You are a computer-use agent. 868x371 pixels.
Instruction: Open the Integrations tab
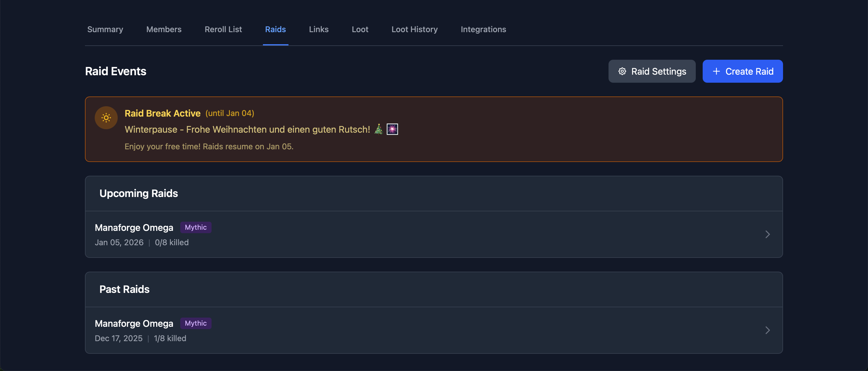483,29
